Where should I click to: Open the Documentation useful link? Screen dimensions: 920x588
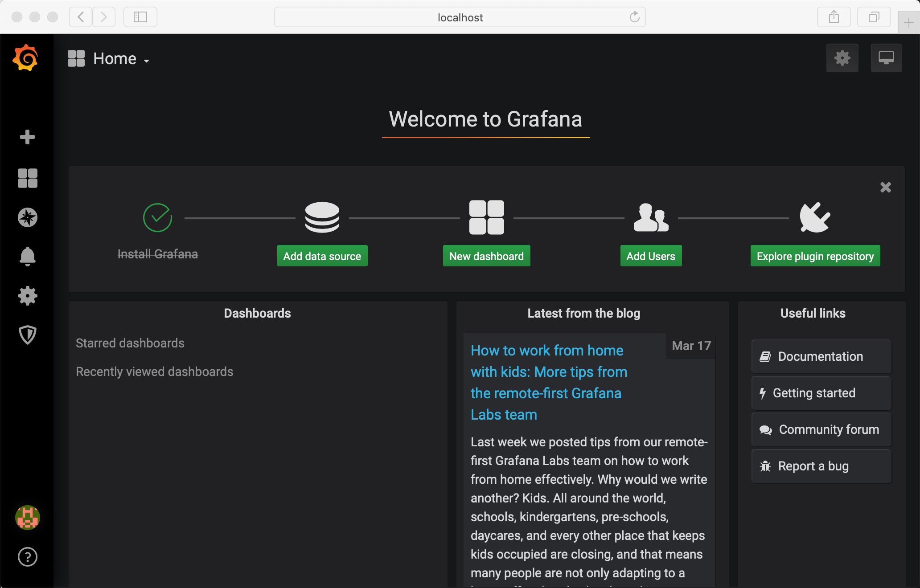point(821,356)
